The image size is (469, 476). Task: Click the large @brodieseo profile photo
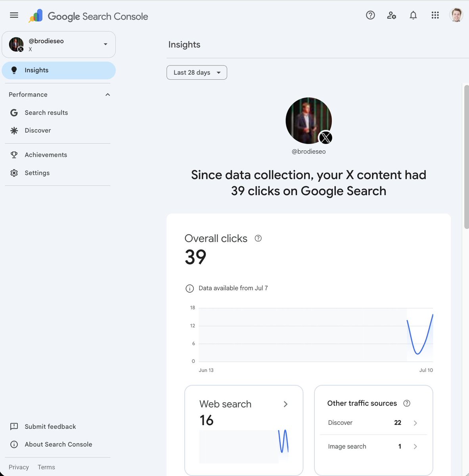pyautogui.click(x=308, y=121)
